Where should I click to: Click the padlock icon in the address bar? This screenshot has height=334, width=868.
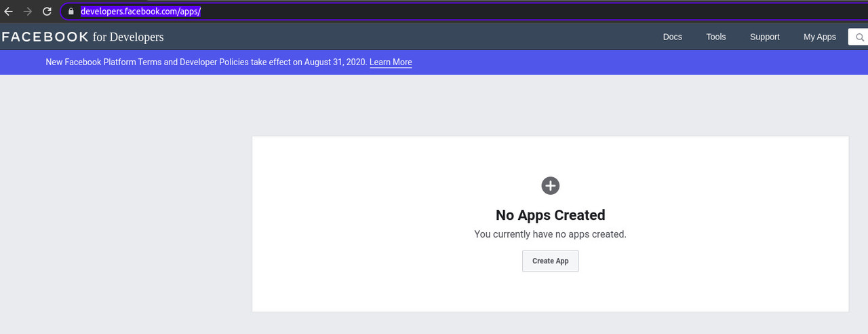(71, 12)
